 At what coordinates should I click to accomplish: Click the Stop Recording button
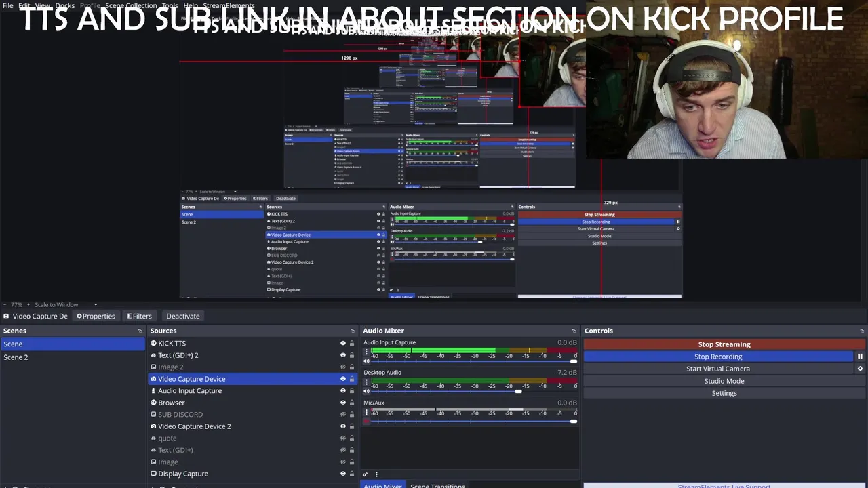[718, 357]
